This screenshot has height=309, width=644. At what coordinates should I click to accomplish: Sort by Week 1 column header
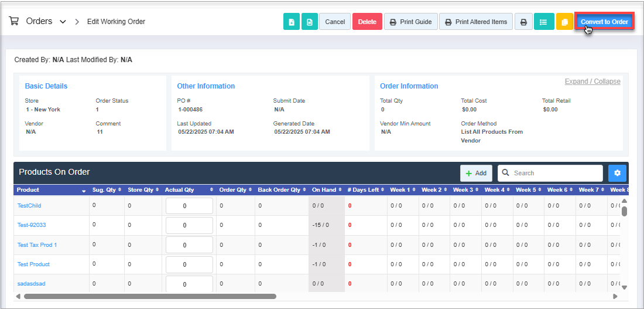(403, 189)
